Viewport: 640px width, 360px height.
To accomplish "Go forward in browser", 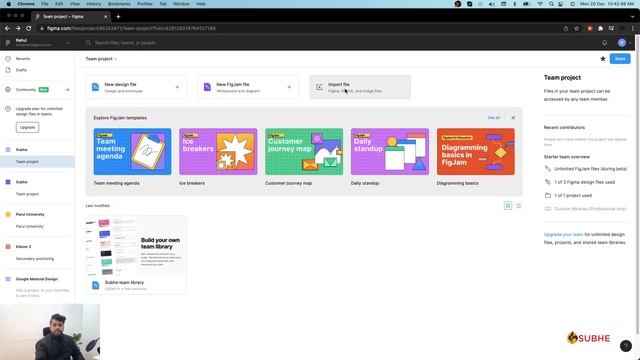I will [18, 29].
